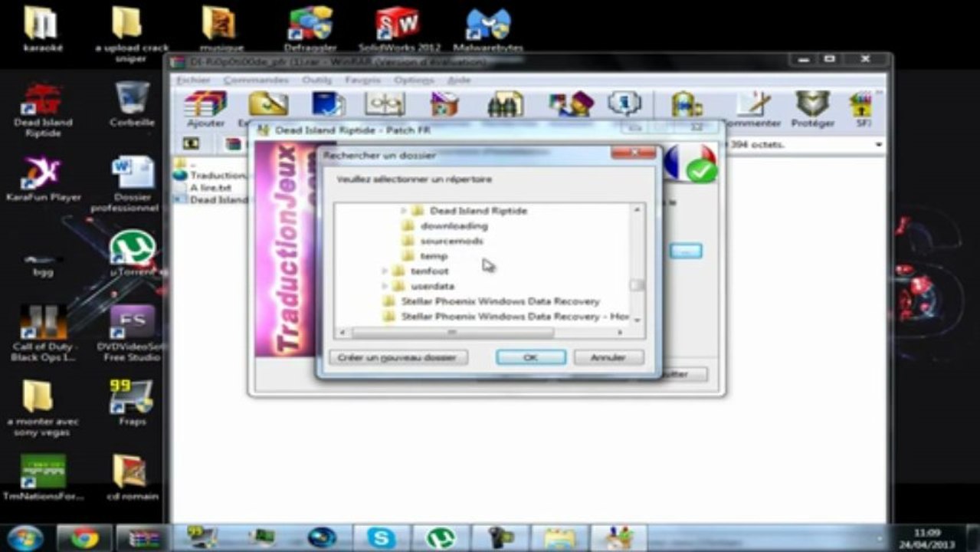
Task: Select the tenfoot folder in tree
Action: [430, 271]
